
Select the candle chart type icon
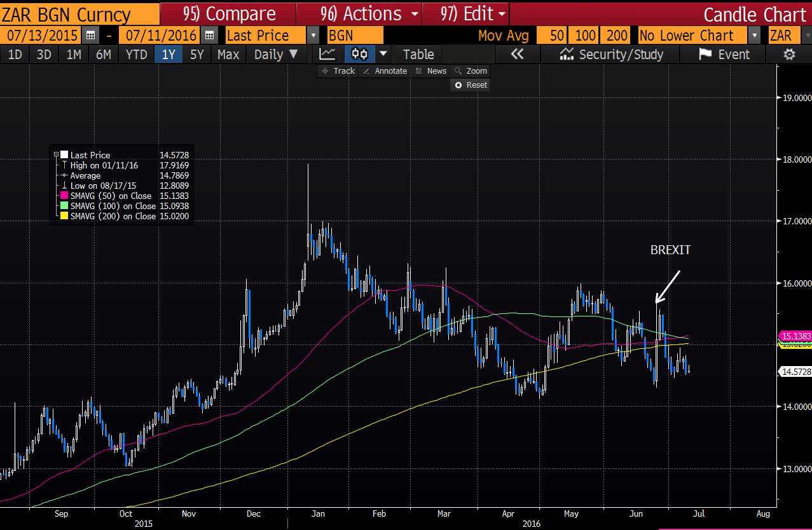tap(360, 55)
